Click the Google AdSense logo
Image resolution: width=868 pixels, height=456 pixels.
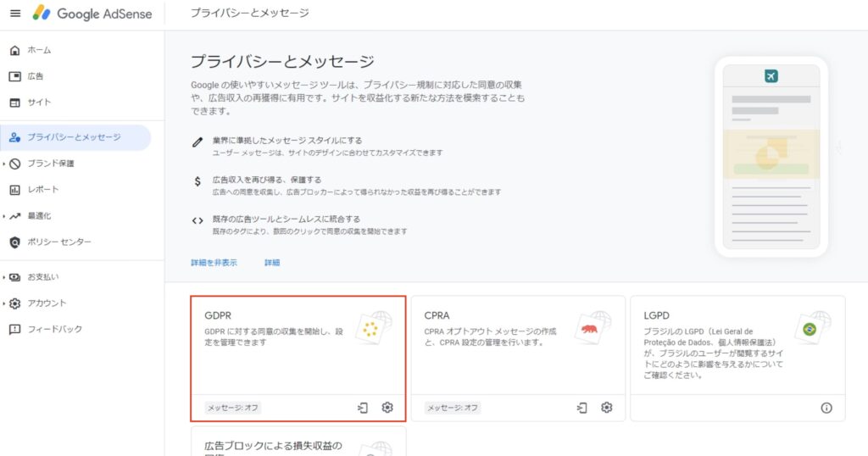92,14
